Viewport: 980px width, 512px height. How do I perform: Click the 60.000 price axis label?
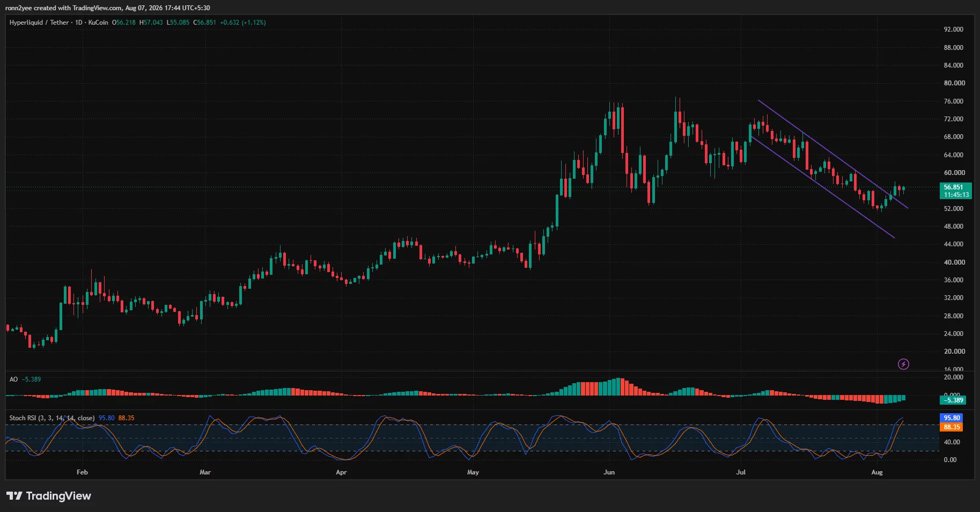[x=954, y=173]
